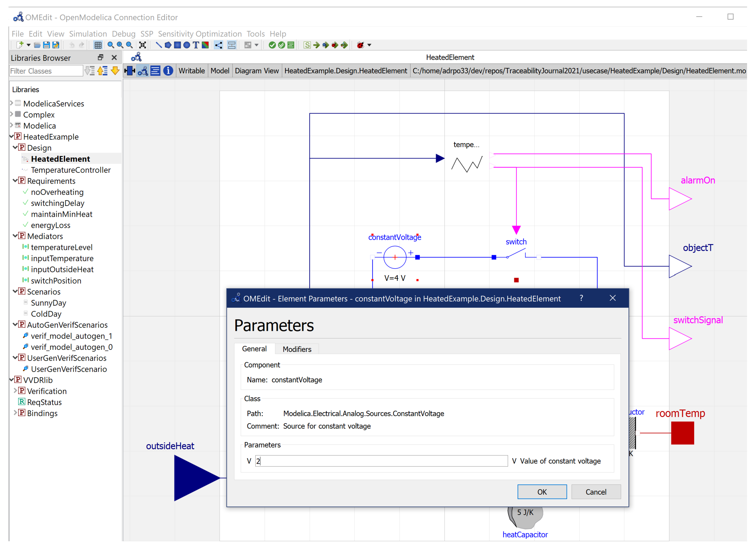756x548 pixels.
Task: Toggle connect/unconnect mode in toolbar
Action: [x=218, y=45]
